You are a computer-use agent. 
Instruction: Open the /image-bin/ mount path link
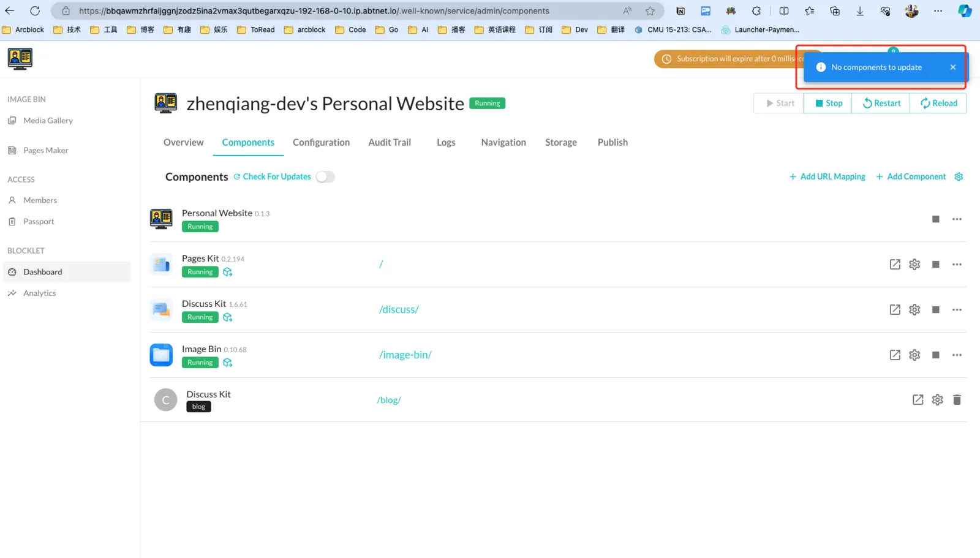click(405, 355)
